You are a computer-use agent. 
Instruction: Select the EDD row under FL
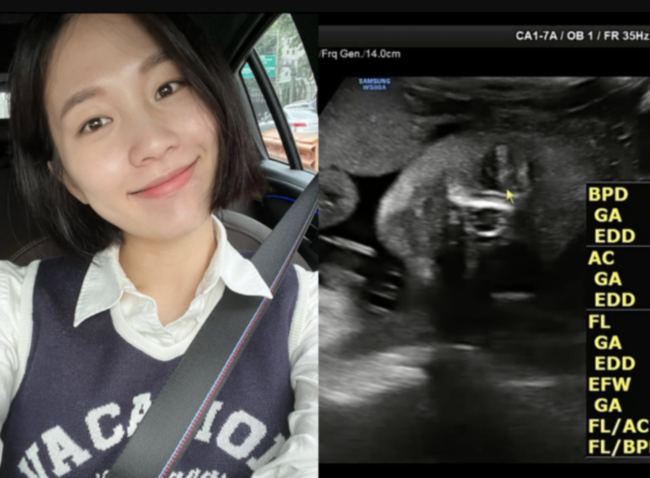(x=615, y=364)
